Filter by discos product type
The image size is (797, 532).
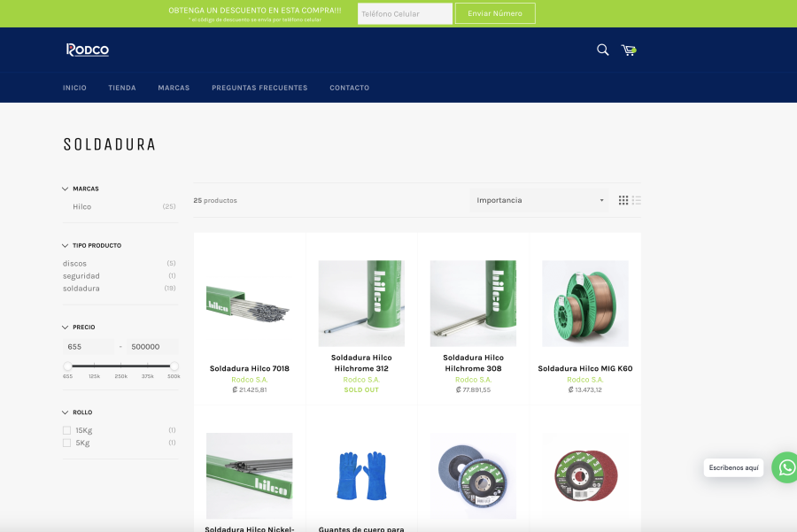74,264
